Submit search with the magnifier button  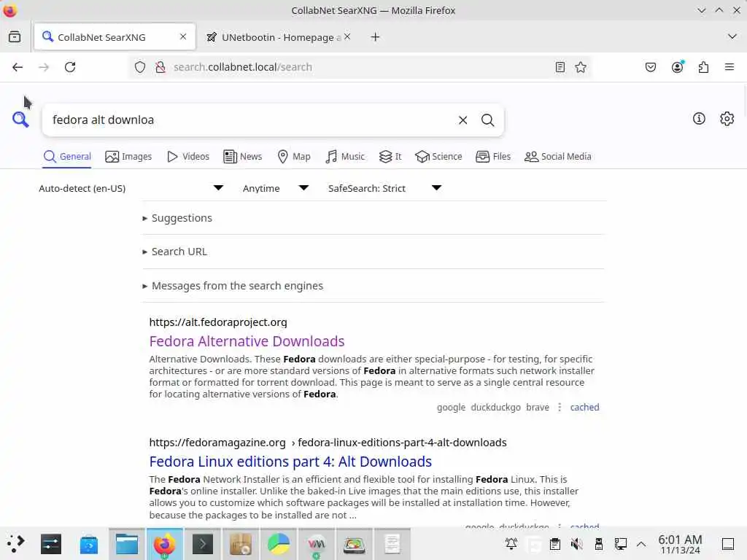pyautogui.click(x=487, y=120)
